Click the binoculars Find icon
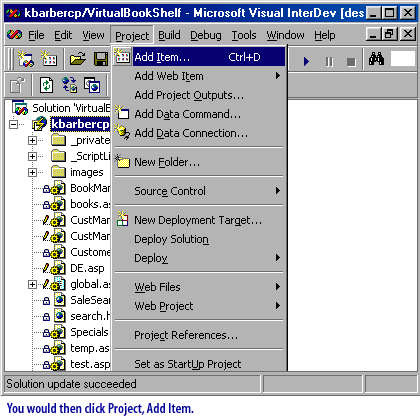Viewport: 420px width, 420px height. pos(376,59)
